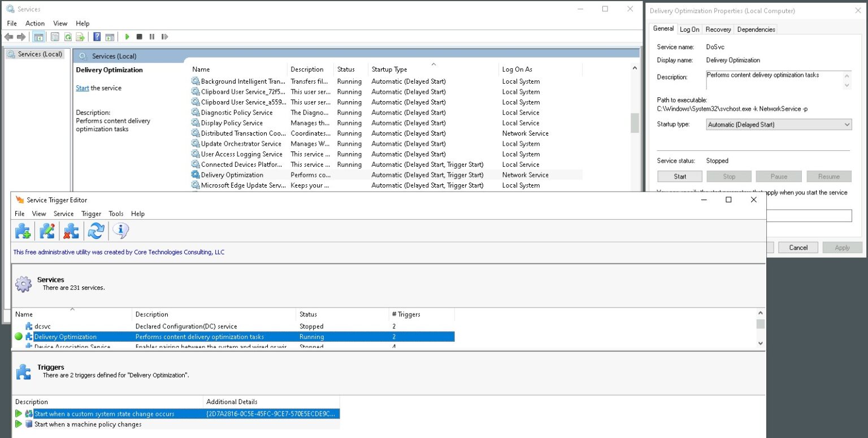
Task: Add a new trigger using the add-trigger icon
Action: (23, 231)
